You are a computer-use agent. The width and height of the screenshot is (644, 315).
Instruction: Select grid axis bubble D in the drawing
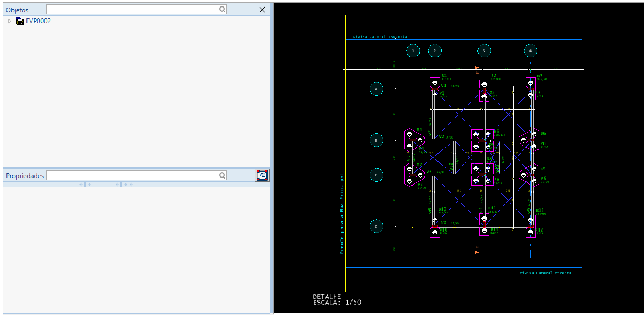click(x=376, y=226)
